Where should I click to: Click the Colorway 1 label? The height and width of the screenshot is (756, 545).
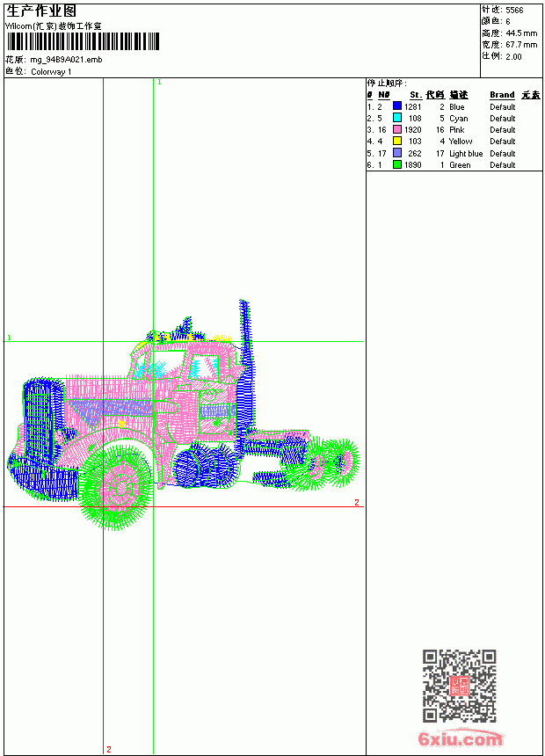[51, 72]
